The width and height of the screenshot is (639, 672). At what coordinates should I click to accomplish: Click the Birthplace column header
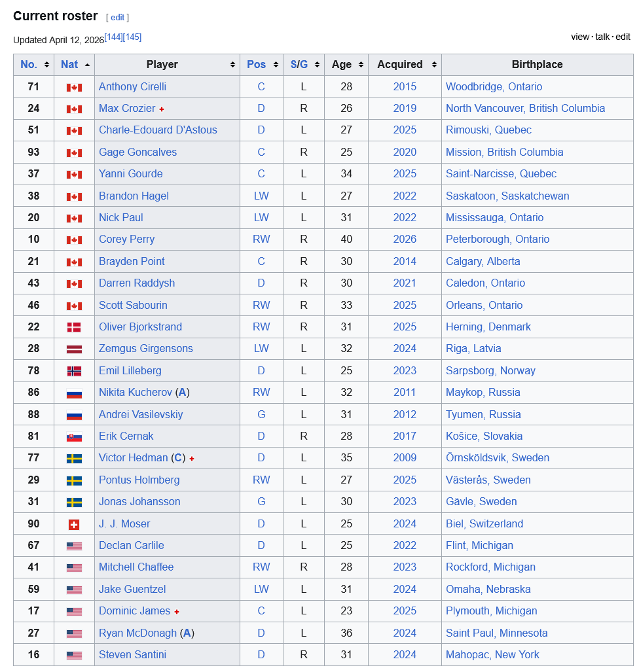(538, 64)
